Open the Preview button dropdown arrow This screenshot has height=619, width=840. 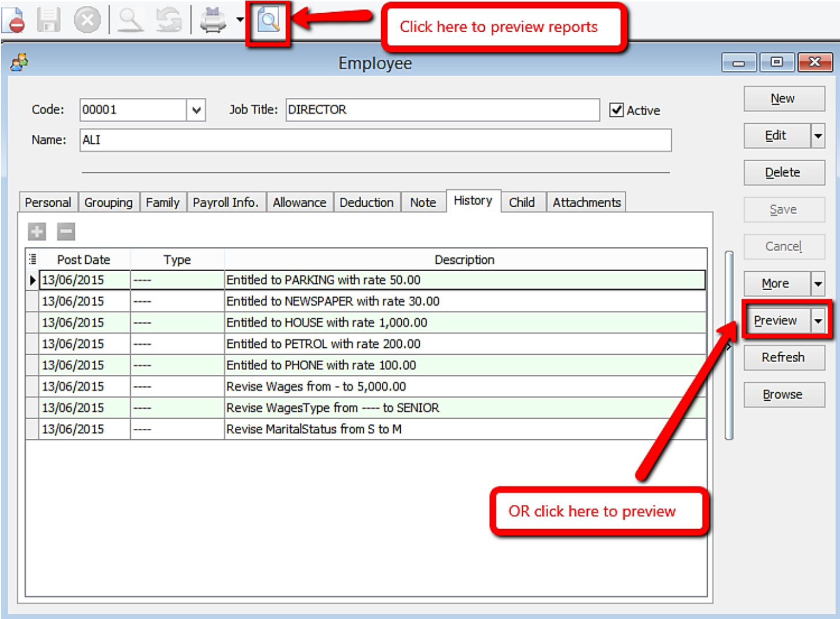[x=818, y=321]
